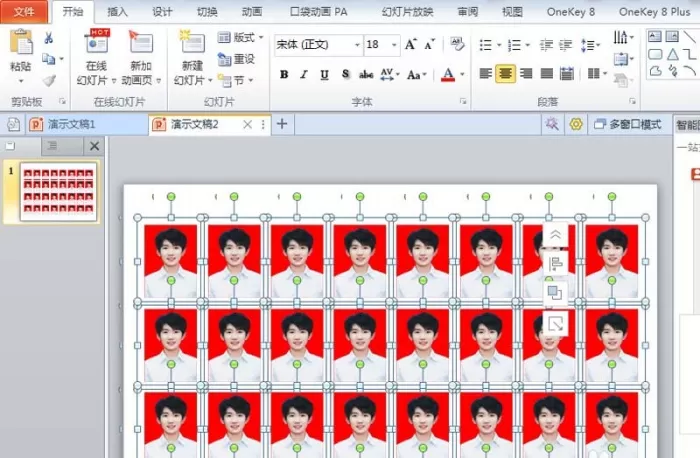Click the Increase Font Size icon
The width and height of the screenshot is (700, 458).
pyautogui.click(x=410, y=44)
